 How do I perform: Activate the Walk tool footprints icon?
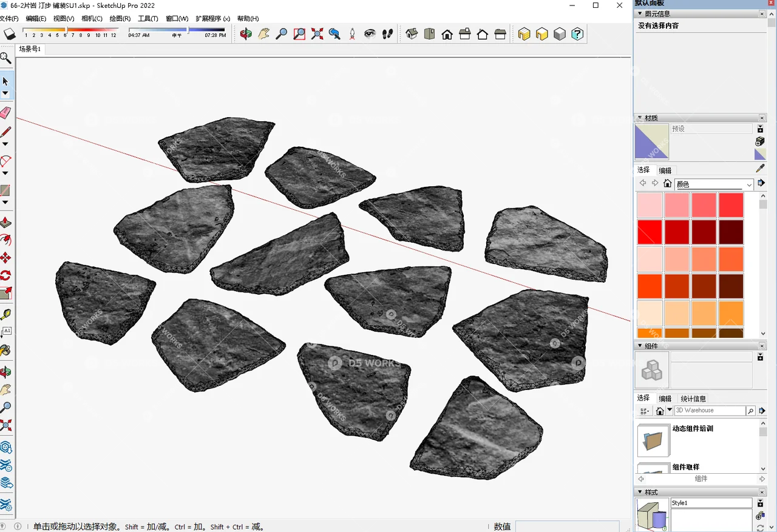387,34
